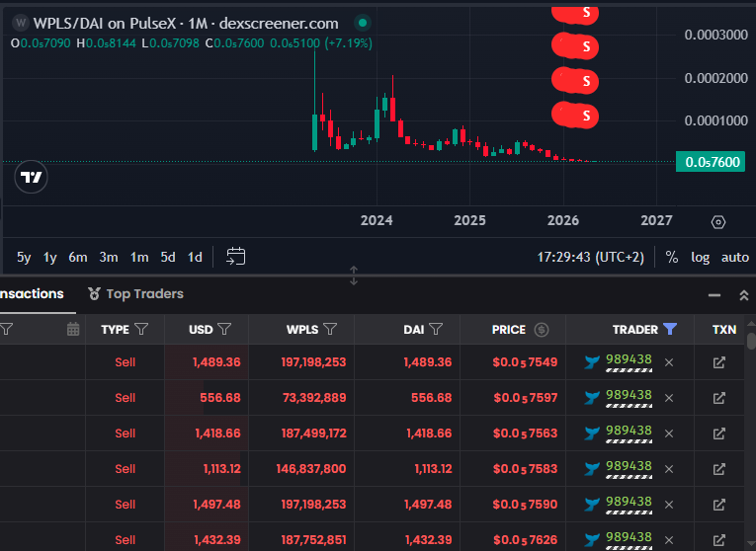Screen dimensions: 756x551
Task: Click the WPLS/DAI symbol title on the chart
Action: point(186,23)
